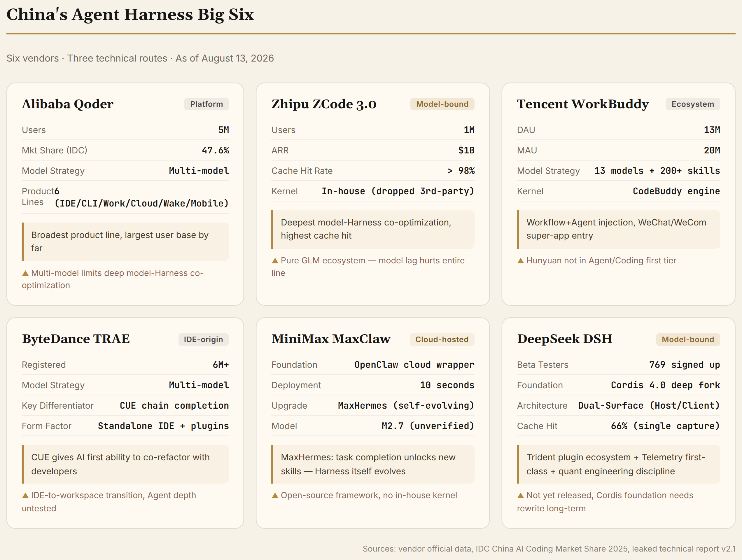
Task: Click the "IDE-origin" badge on ByteDance TRAE
Action: point(203,339)
